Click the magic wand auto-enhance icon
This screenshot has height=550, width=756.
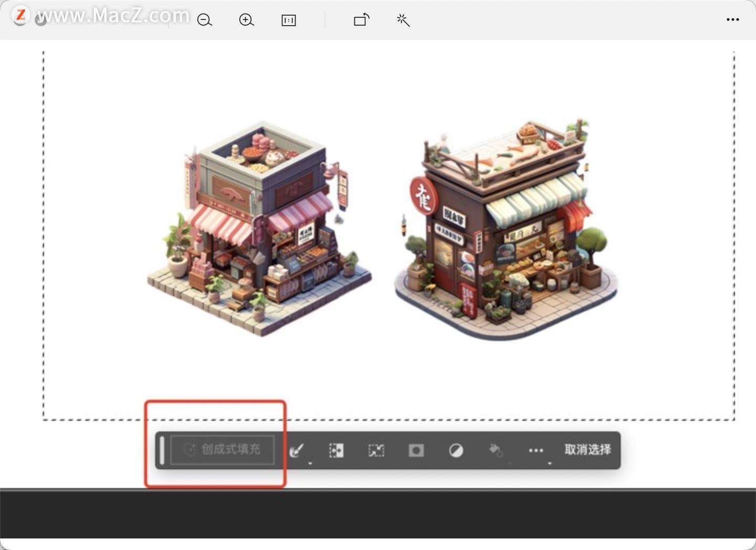tap(403, 20)
